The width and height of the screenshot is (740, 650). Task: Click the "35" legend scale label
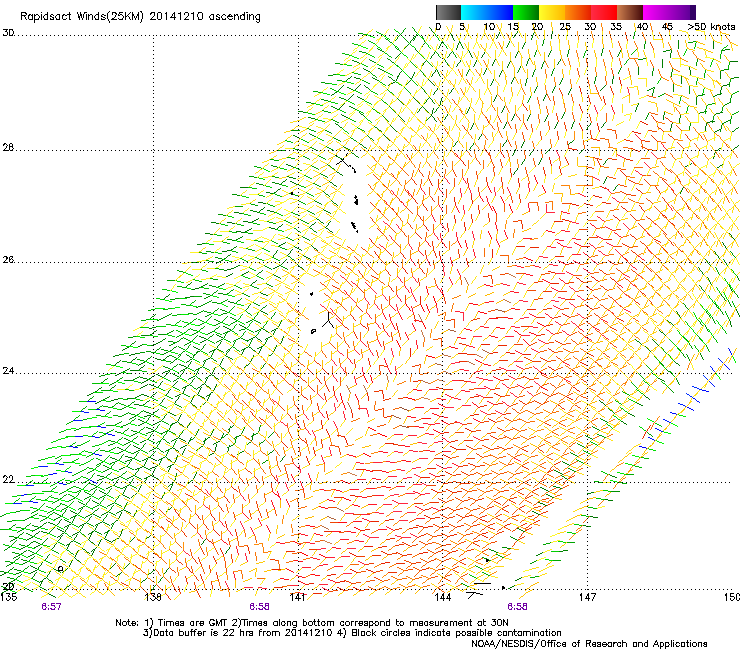click(x=616, y=26)
